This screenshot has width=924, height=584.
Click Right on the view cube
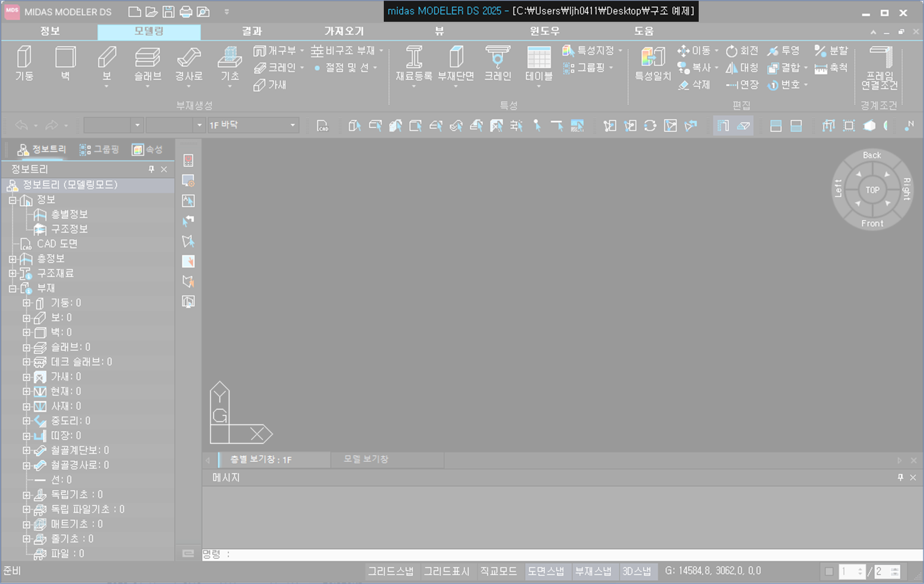(x=906, y=189)
